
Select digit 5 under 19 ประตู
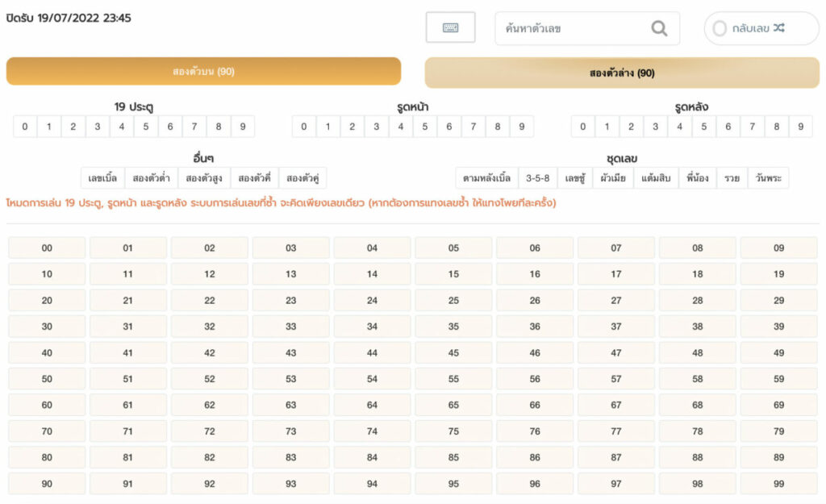pos(146,127)
